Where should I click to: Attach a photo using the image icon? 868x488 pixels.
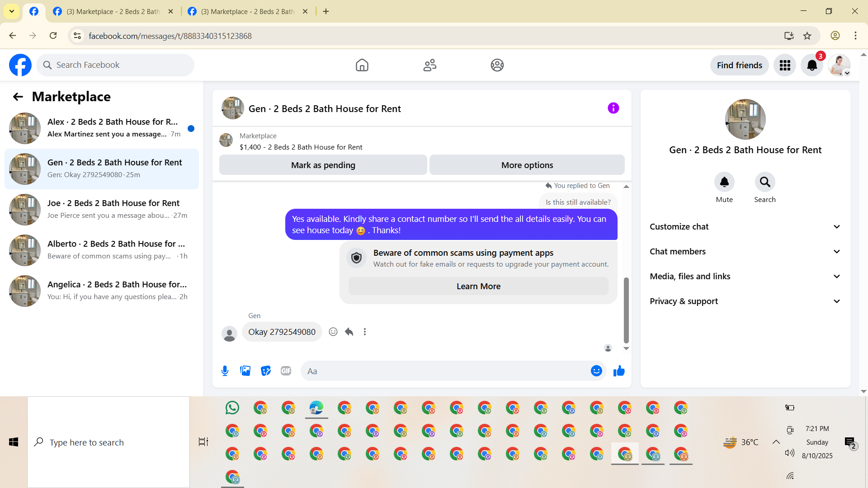click(x=245, y=371)
